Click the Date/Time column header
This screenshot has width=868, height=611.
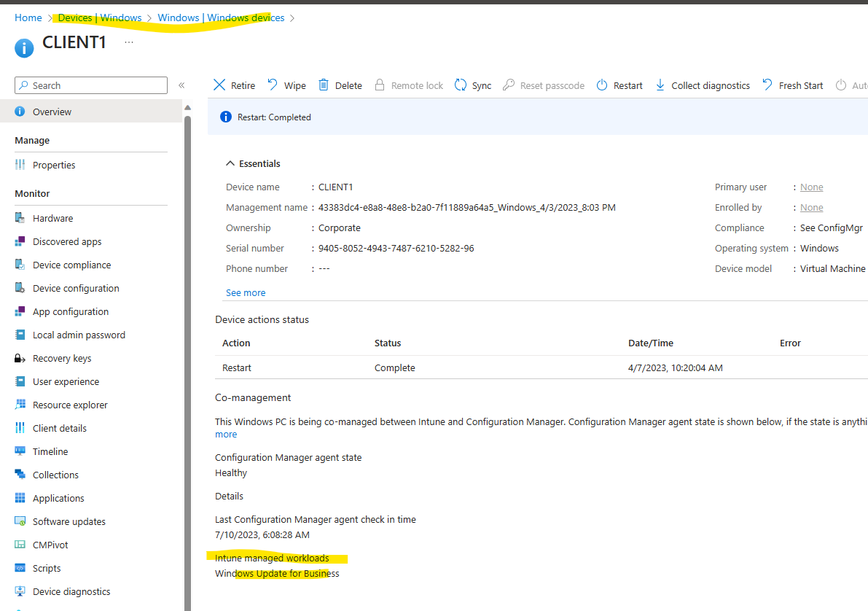tap(650, 343)
